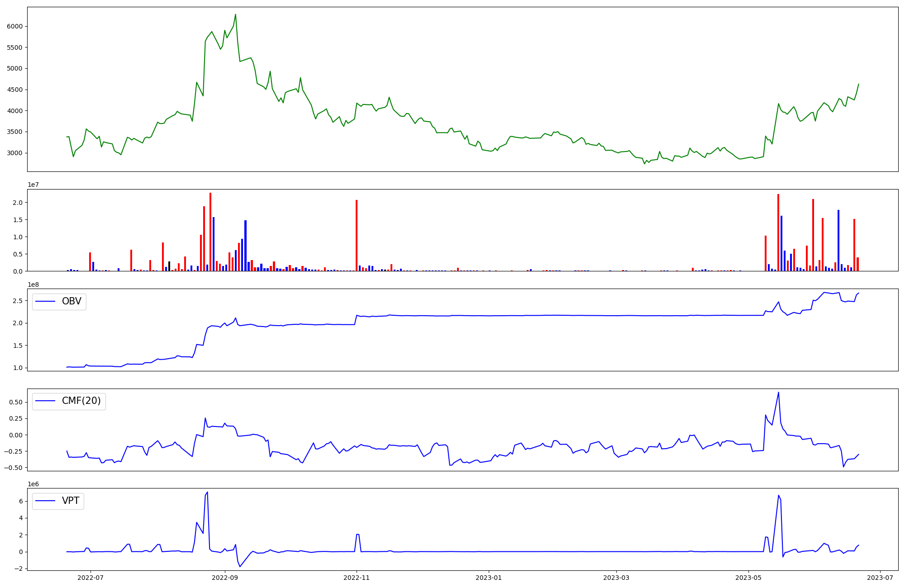Image resolution: width=905 pixels, height=588 pixels.
Task: Click the 1e8 exponent label above OBV chart
Action: (x=33, y=285)
